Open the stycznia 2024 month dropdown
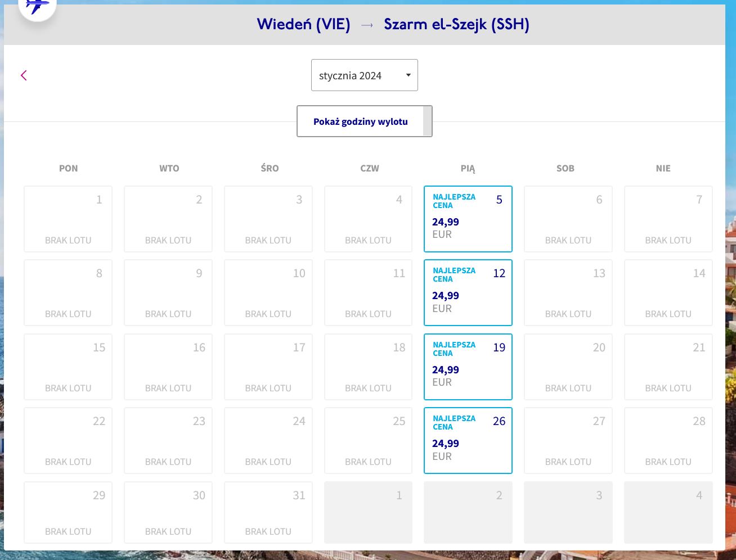Screen dimensions: 736x560 click(x=365, y=75)
